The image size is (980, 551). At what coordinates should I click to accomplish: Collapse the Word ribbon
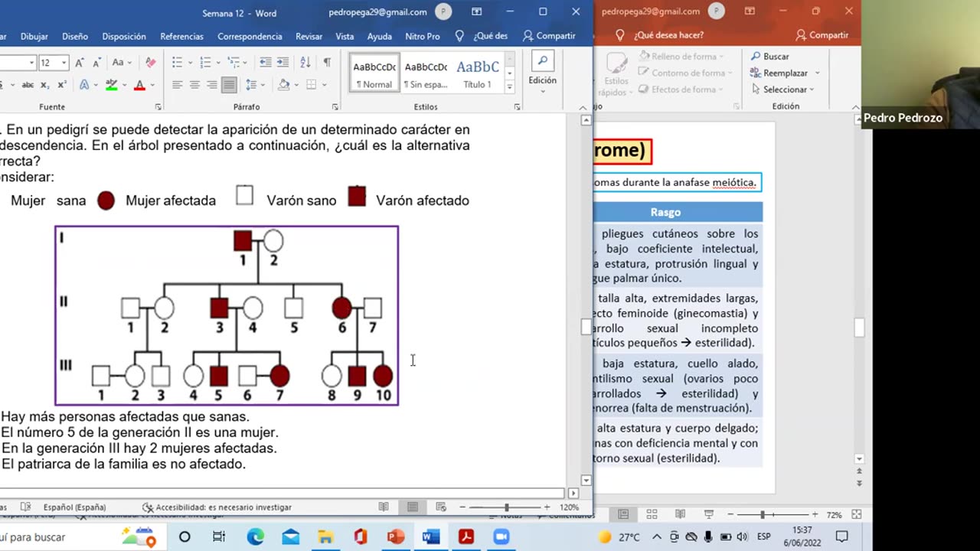pyautogui.click(x=583, y=107)
